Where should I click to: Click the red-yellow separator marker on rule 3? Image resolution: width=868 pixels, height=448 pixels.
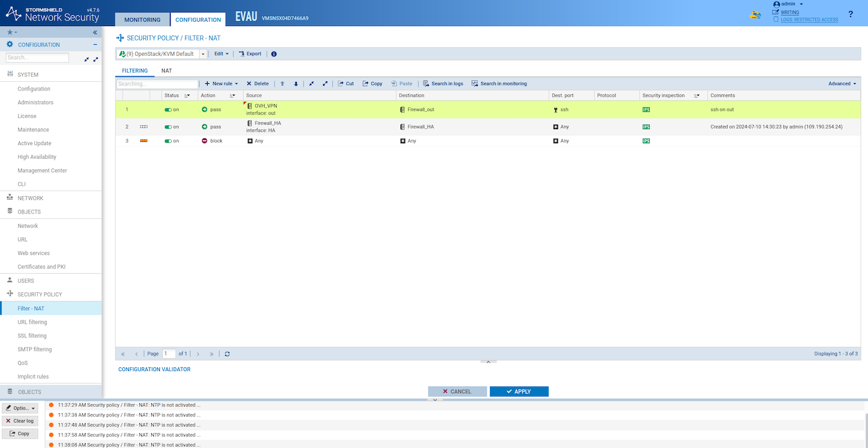tap(144, 141)
